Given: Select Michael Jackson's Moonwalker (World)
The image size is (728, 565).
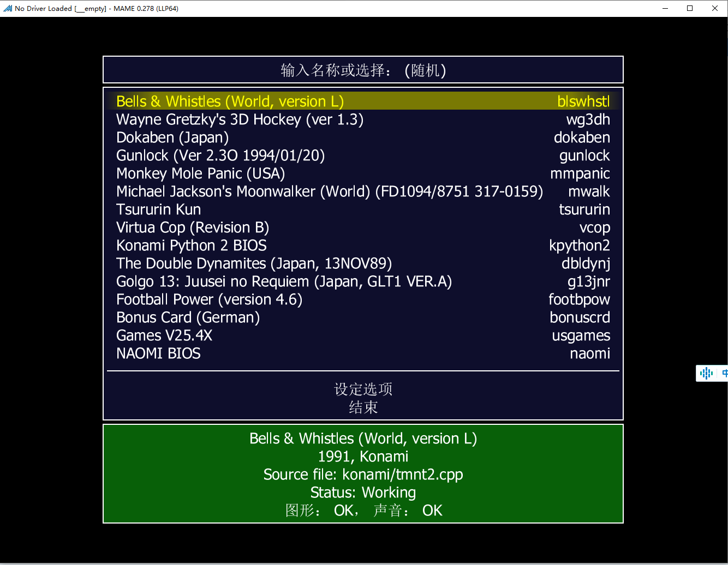Looking at the screenshot, I should (x=363, y=191).
